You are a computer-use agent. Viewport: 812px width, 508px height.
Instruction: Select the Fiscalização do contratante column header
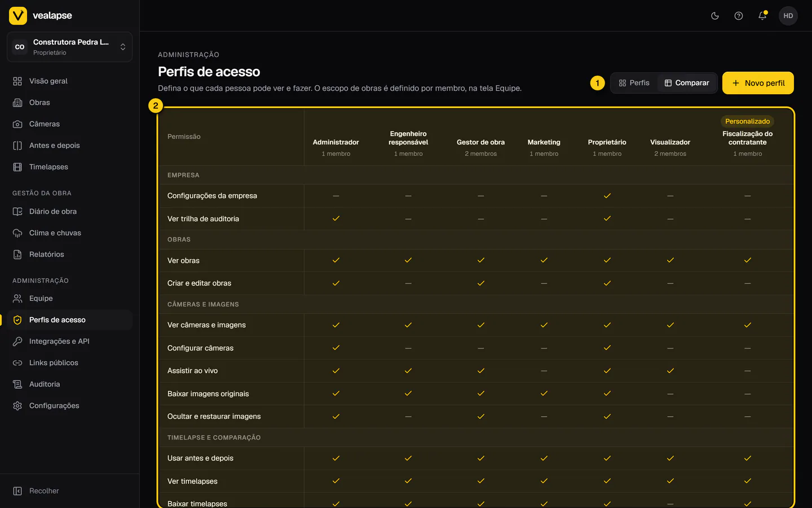point(748,138)
